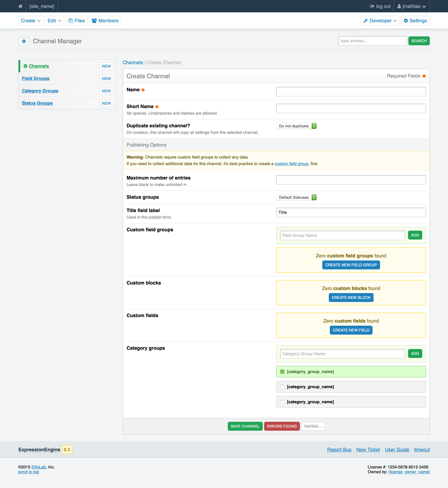This screenshot has height=488, width=448.
Task: Open the Edit dropdown menu
Action: pos(54,21)
